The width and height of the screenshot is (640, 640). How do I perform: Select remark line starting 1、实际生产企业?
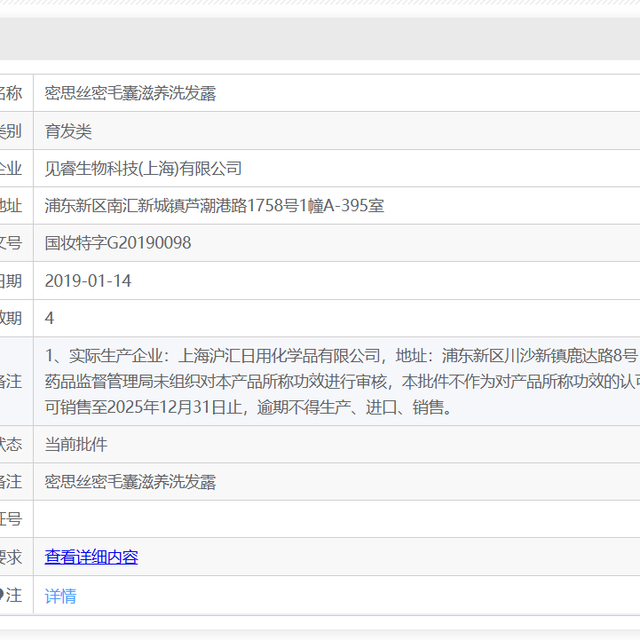click(x=342, y=356)
